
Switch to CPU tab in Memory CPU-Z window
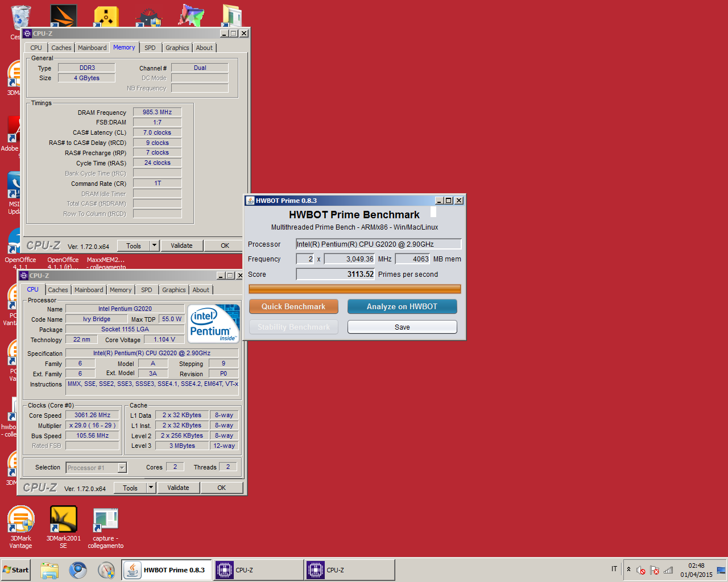tap(36, 48)
